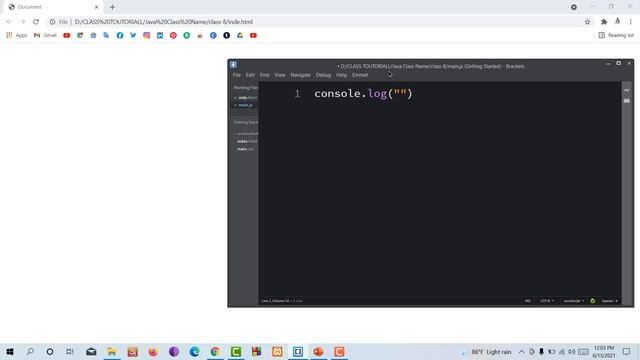The height and width of the screenshot is (360, 640).
Task: Select the Document tab in Chrome
Action: pos(53,7)
